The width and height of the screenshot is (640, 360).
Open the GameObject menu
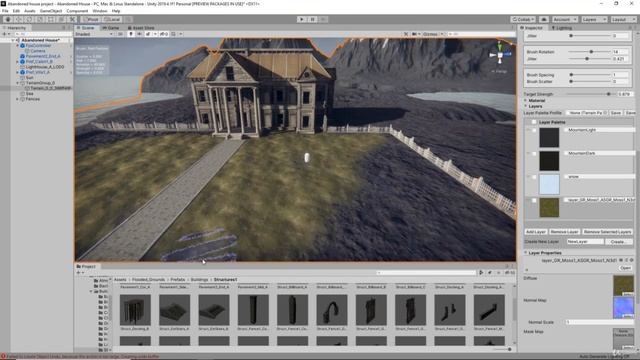point(51,11)
